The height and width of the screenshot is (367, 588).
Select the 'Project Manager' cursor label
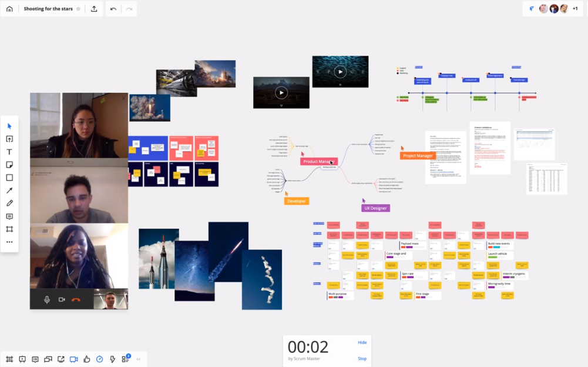418,155
